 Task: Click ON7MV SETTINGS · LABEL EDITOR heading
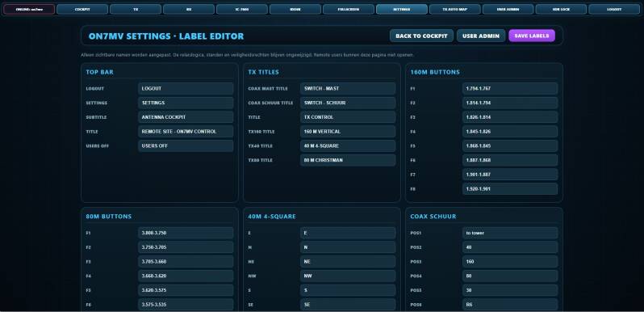(x=166, y=36)
